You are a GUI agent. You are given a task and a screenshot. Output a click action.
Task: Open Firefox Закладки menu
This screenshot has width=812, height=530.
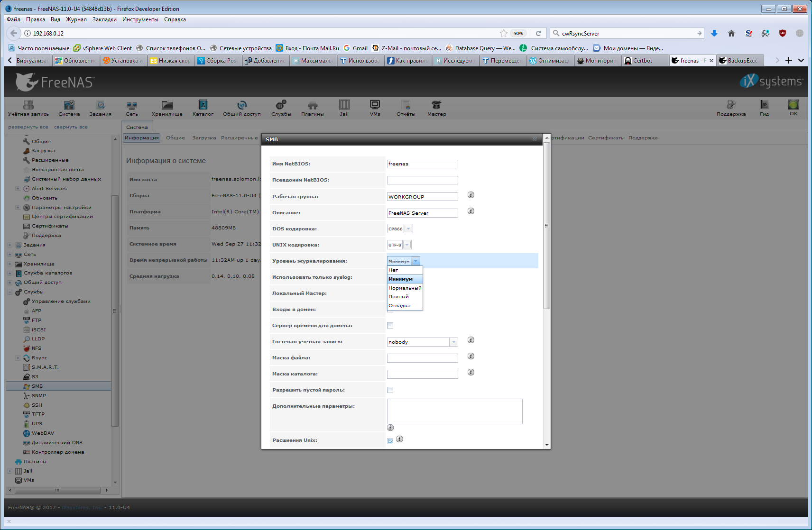[104, 19]
